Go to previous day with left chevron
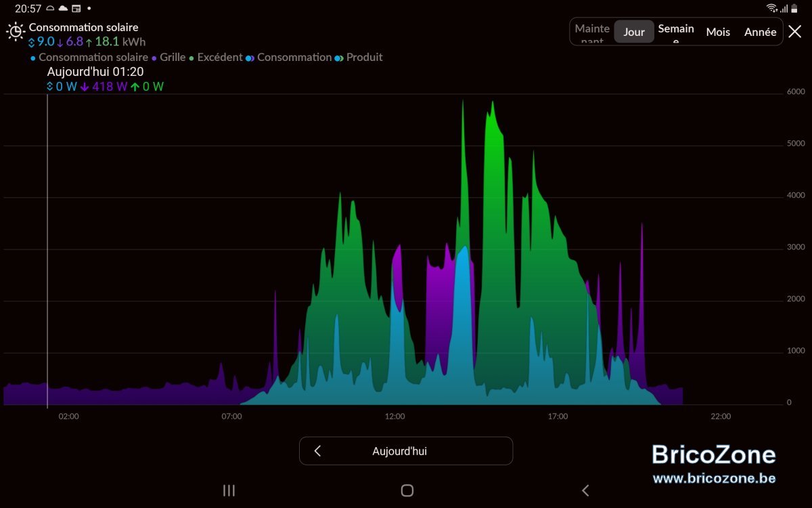This screenshot has height=508, width=812. [317, 451]
